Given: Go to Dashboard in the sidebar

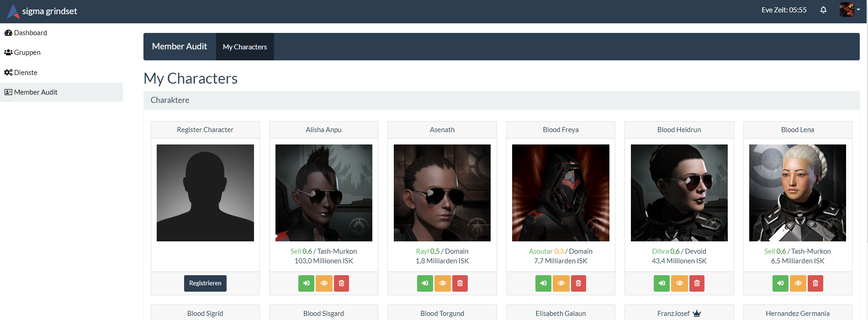Looking at the screenshot, I should tap(61, 33).
